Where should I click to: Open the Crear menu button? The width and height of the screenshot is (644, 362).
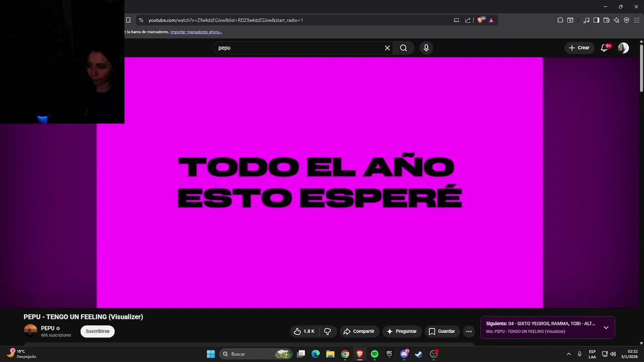coord(579,48)
